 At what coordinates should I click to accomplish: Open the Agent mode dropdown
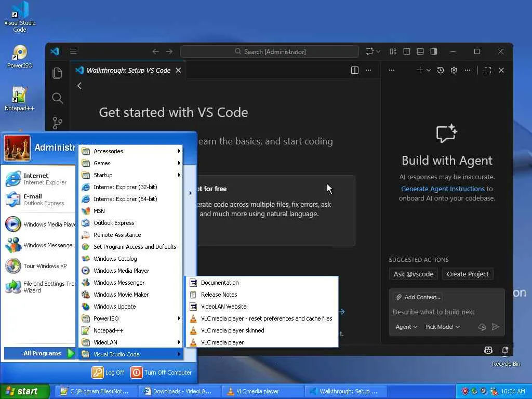[x=406, y=327]
